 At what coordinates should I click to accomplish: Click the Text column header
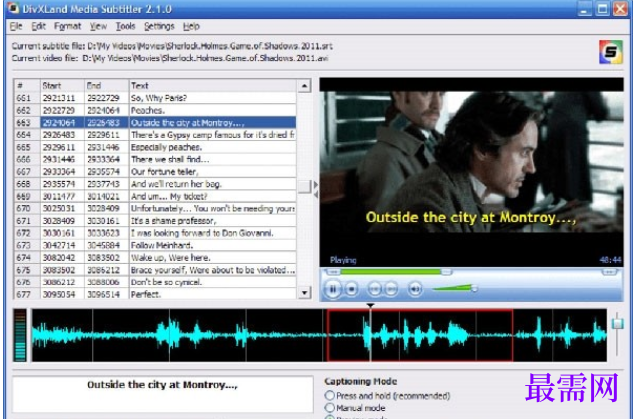[x=212, y=85]
